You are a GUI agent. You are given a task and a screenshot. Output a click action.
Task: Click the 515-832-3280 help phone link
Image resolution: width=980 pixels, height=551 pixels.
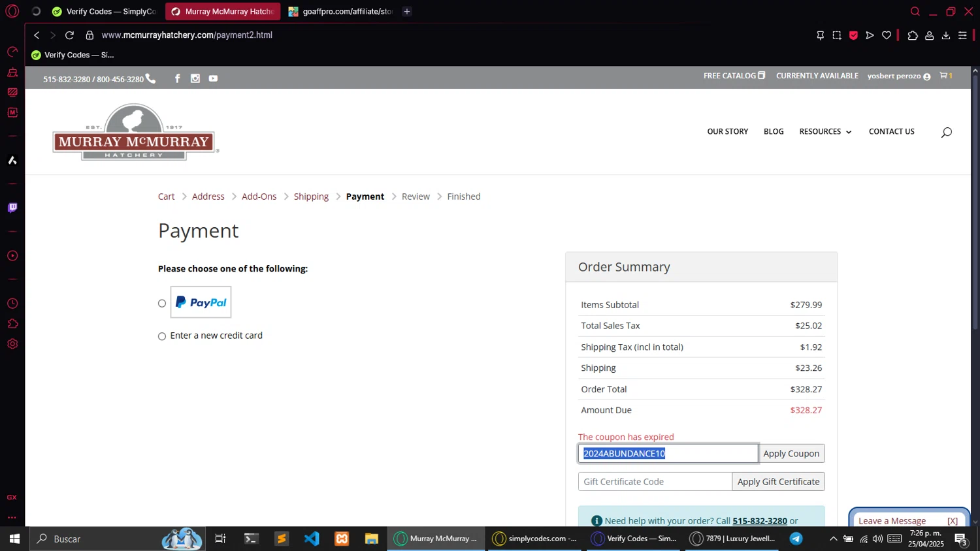pyautogui.click(x=759, y=521)
